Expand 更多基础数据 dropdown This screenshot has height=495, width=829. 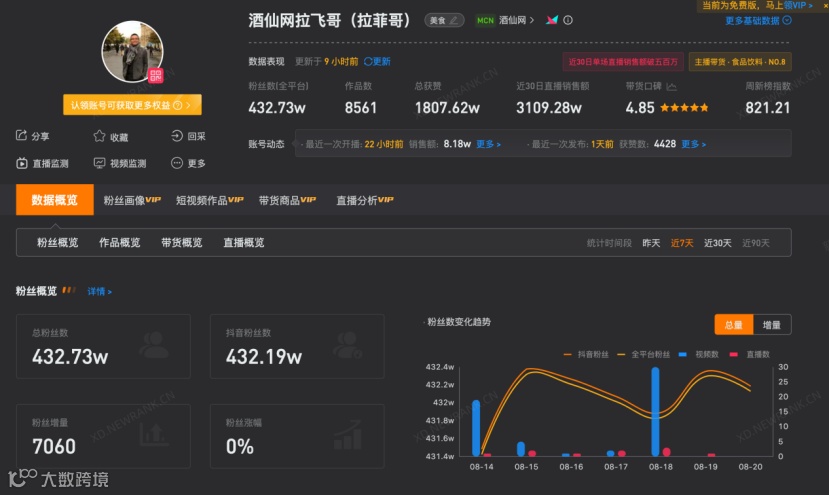tap(758, 21)
